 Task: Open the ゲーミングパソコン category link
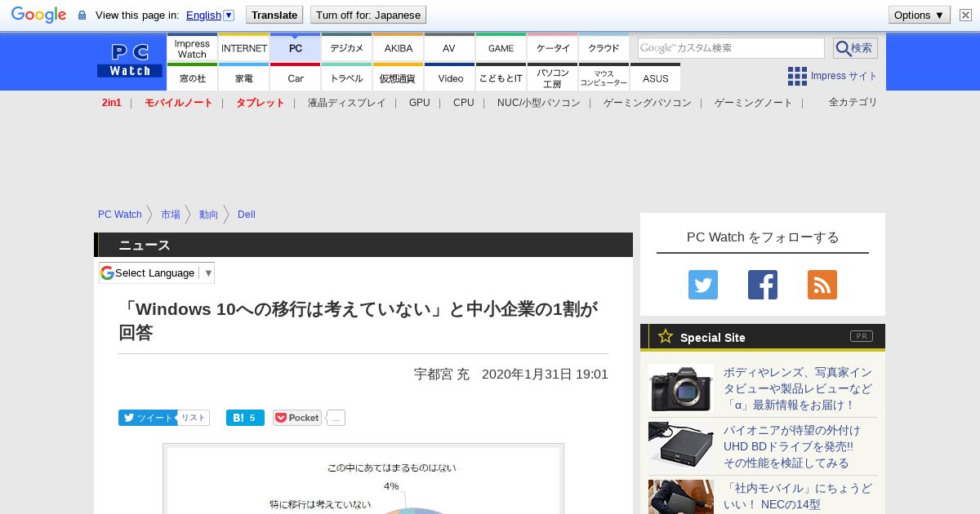648,103
